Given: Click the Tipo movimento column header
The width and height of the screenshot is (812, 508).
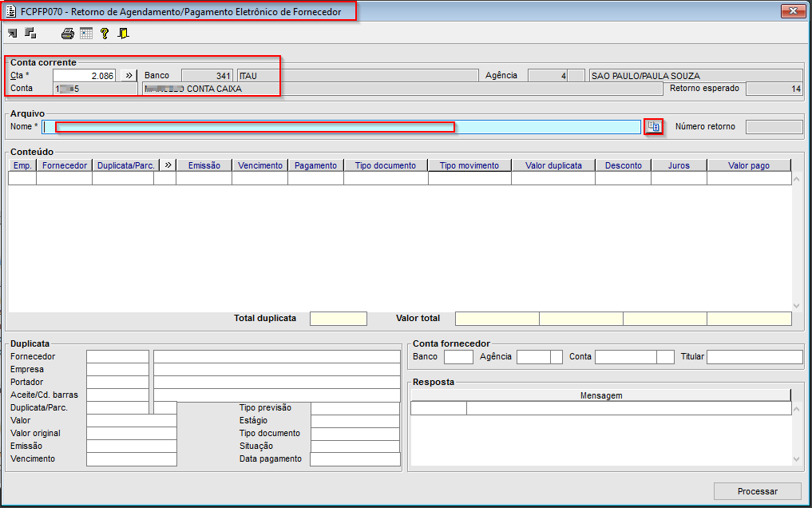Looking at the screenshot, I should coord(469,165).
